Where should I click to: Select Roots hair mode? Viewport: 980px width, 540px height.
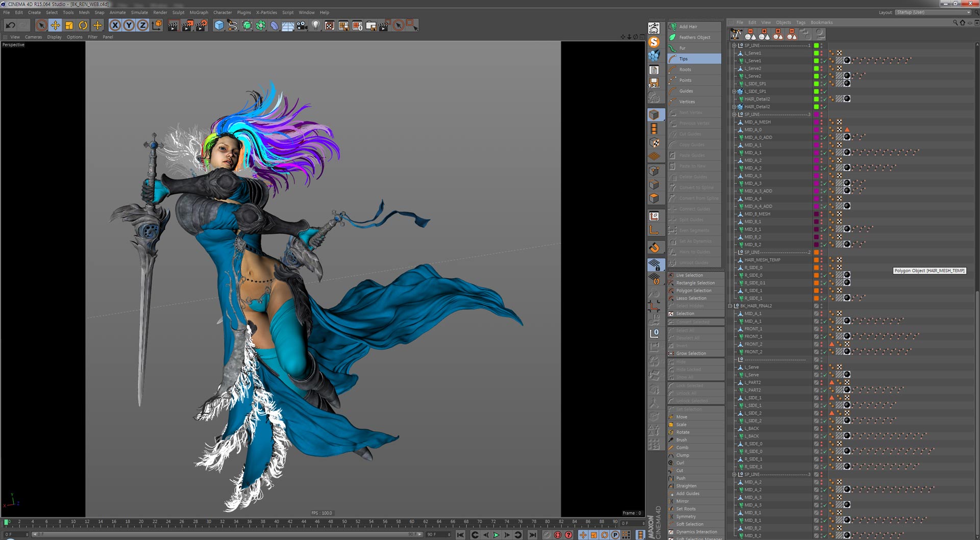694,69
